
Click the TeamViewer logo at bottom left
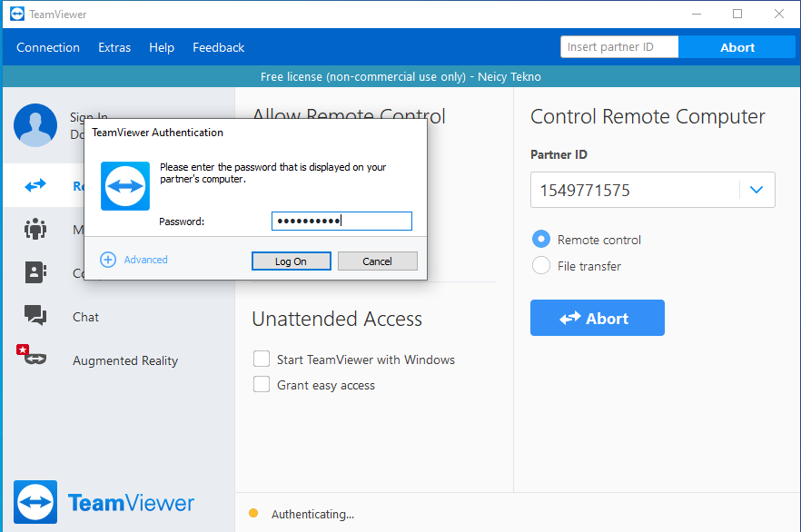point(35,502)
